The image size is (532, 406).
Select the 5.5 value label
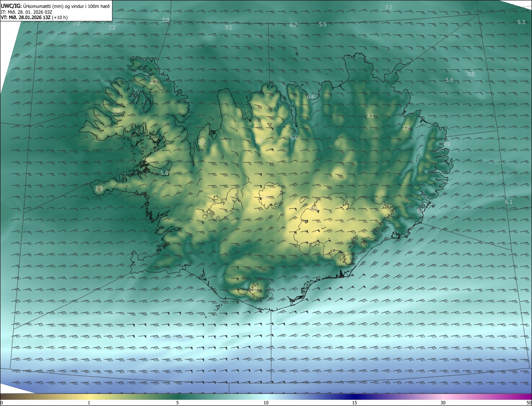coord(323,24)
